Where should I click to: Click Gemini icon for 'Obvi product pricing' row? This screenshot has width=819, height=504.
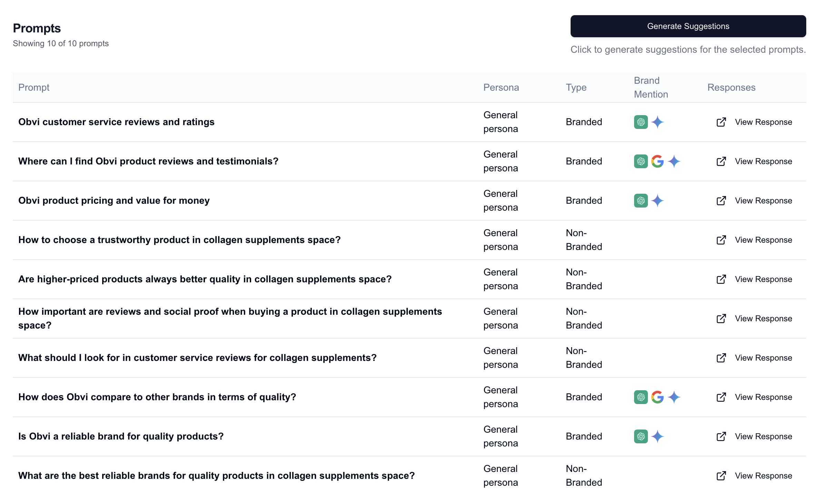(658, 201)
